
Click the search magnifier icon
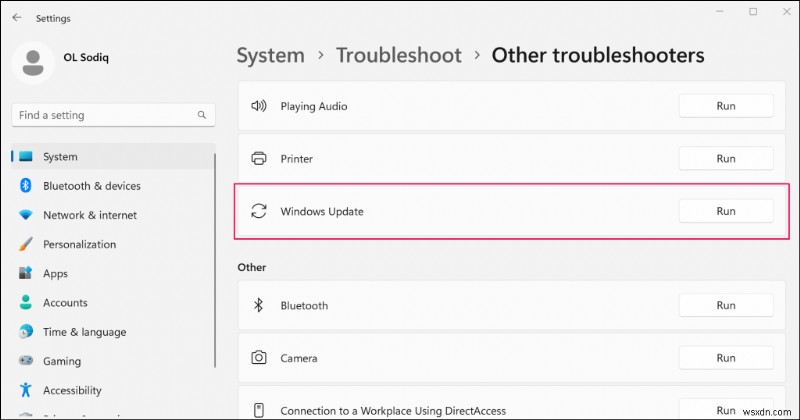[x=202, y=115]
